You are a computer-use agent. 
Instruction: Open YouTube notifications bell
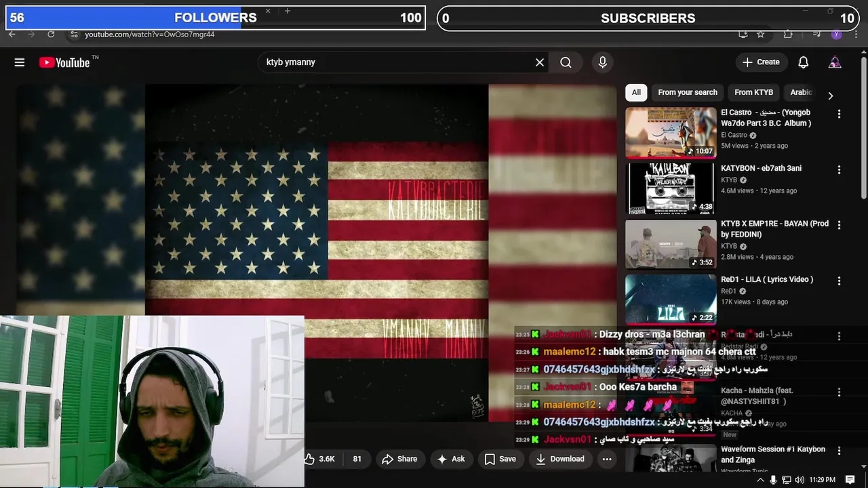803,62
